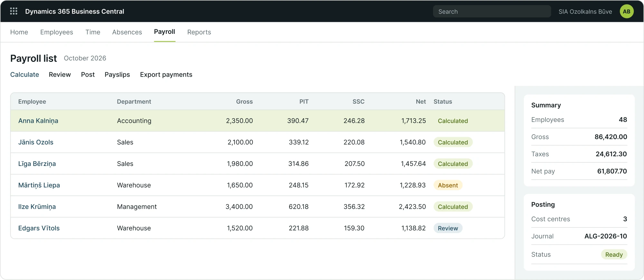Click summary gross total 86,420.00
644x280 pixels.
611,137
